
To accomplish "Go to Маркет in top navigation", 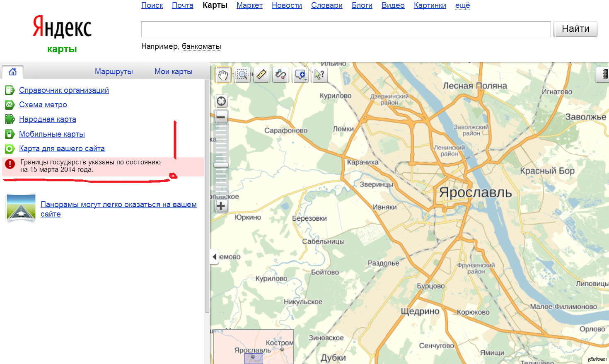I will [x=249, y=5].
